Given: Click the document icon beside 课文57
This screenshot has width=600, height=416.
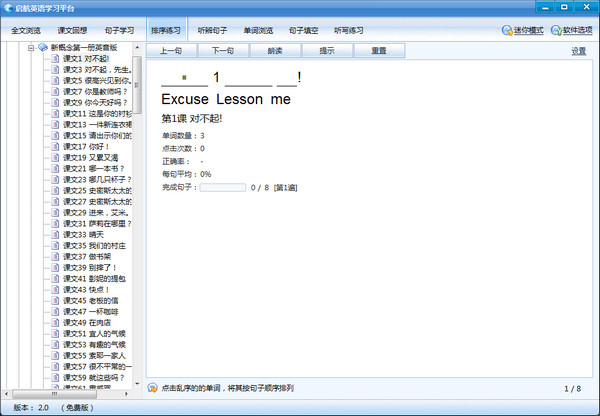Looking at the screenshot, I should [55, 367].
